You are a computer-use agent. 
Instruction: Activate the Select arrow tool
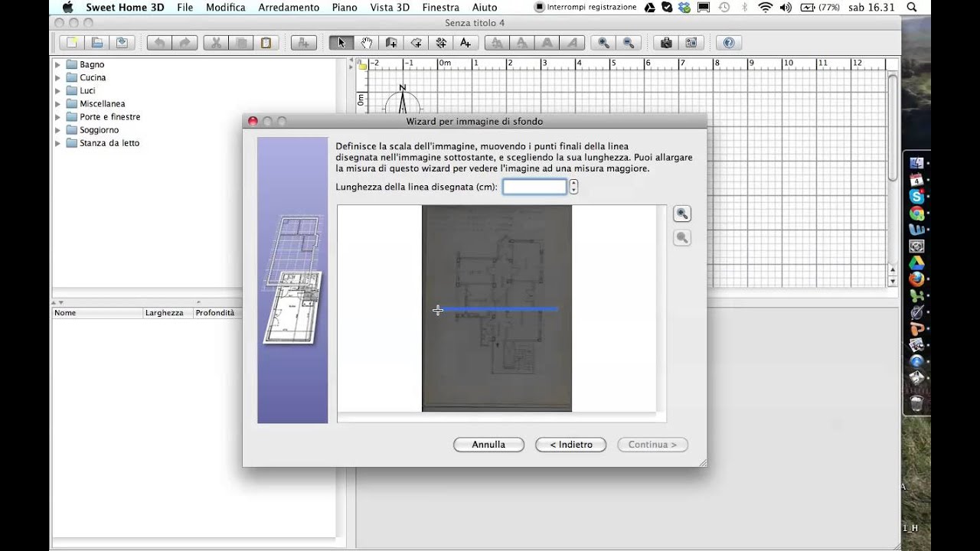coord(341,43)
